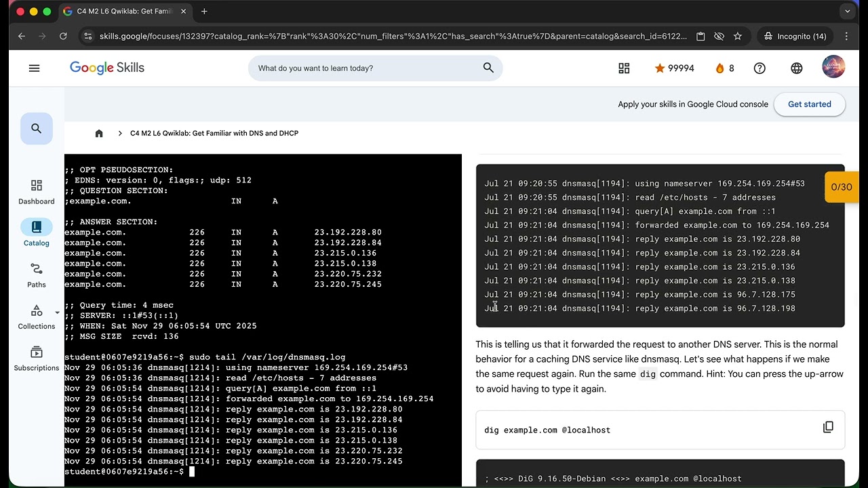Open Subscriptions in the sidebar

click(37, 359)
